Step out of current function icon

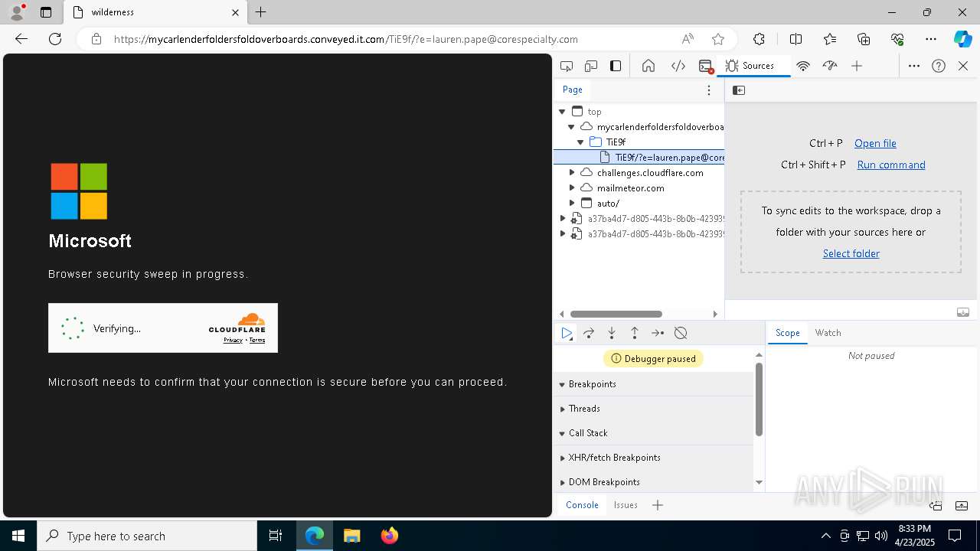(635, 333)
